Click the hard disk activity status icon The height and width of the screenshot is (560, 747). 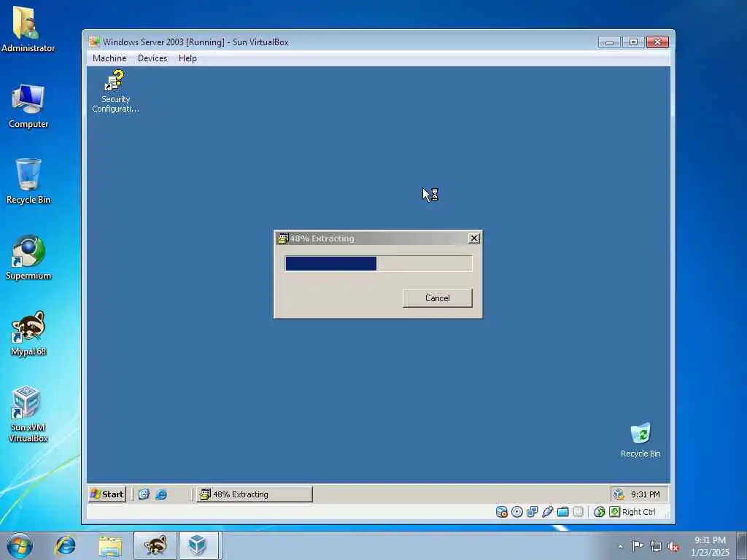pos(501,512)
